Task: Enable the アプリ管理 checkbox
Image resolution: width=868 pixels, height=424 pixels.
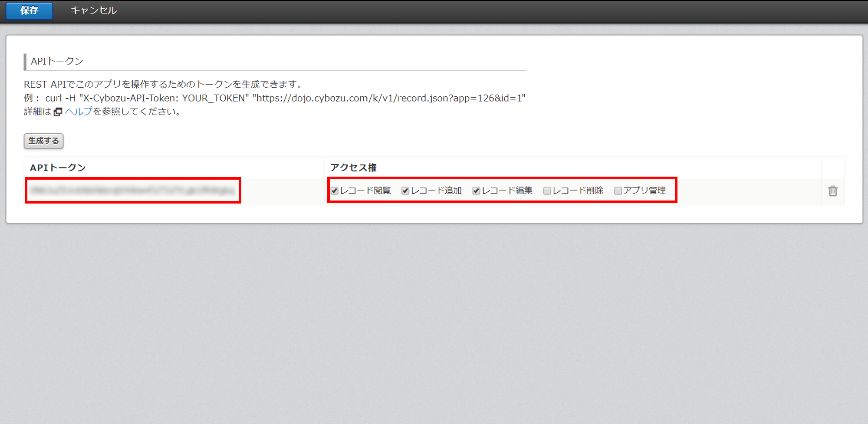Action: pos(618,191)
